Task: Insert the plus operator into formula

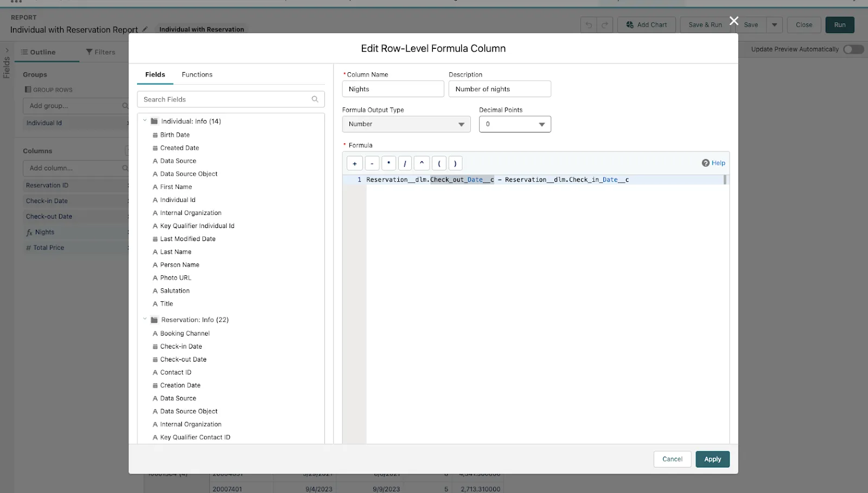Action: pyautogui.click(x=355, y=163)
